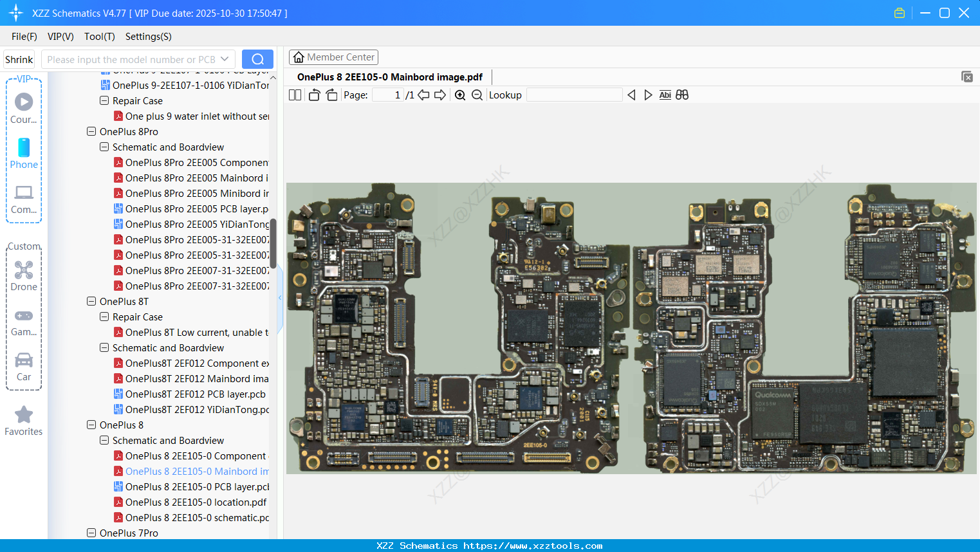This screenshot has width=980, height=552.
Task: Click the Shrink button
Action: [19, 59]
